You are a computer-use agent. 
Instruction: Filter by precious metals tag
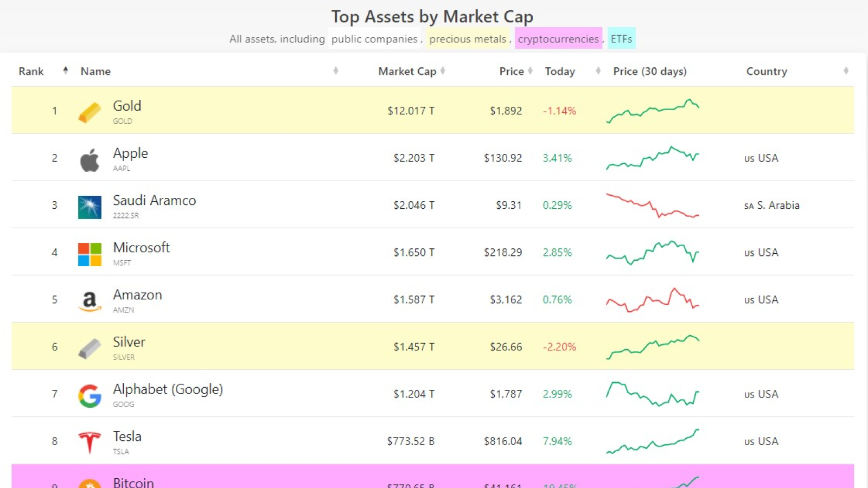tap(468, 38)
